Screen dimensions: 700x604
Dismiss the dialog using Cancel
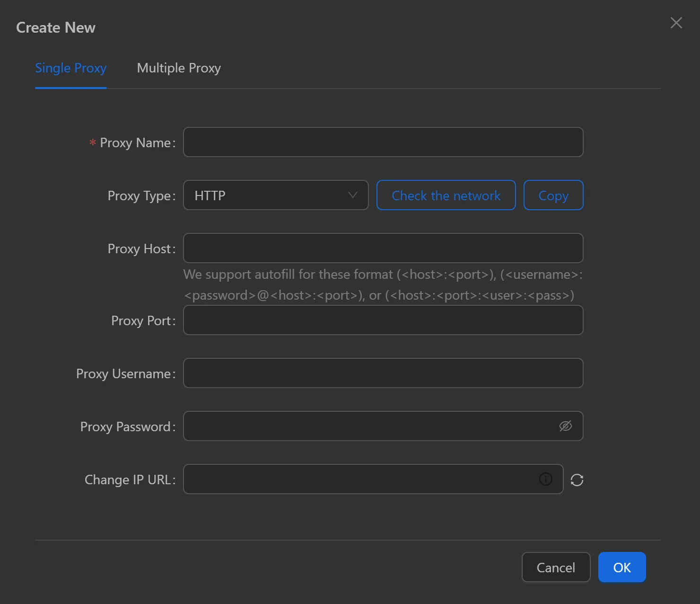(x=556, y=567)
